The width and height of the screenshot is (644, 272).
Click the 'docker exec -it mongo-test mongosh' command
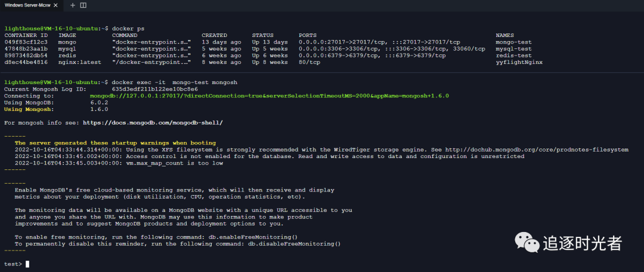[175, 82]
